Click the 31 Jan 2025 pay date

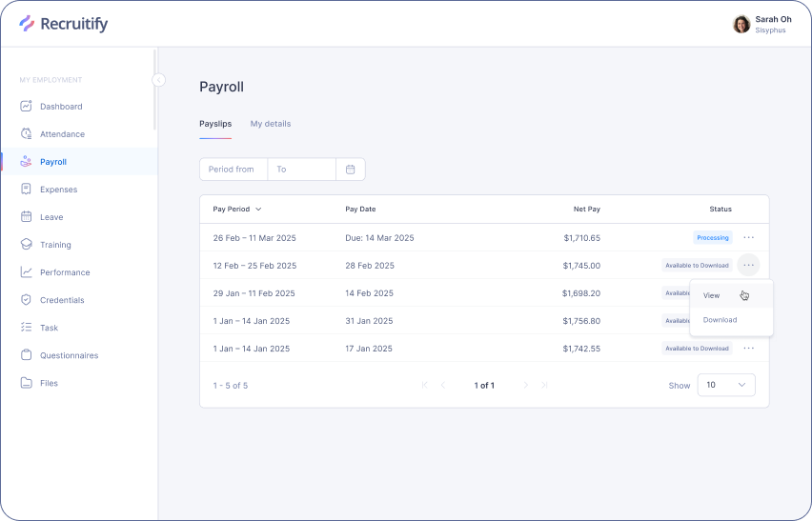pos(369,321)
